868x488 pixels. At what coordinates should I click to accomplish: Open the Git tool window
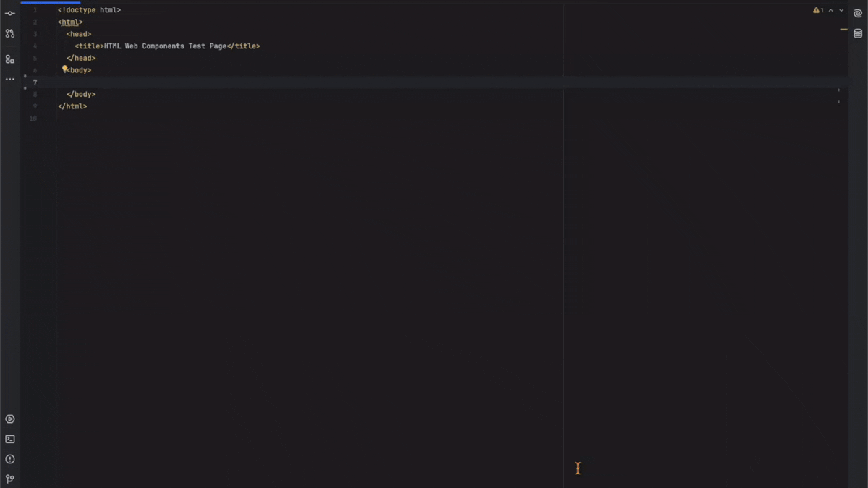click(x=9, y=478)
